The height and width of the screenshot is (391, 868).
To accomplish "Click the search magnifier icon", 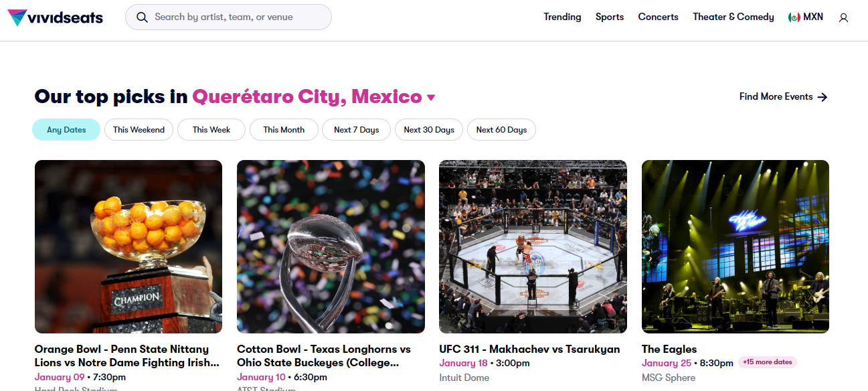I will pyautogui.click(x=142, y=17).
